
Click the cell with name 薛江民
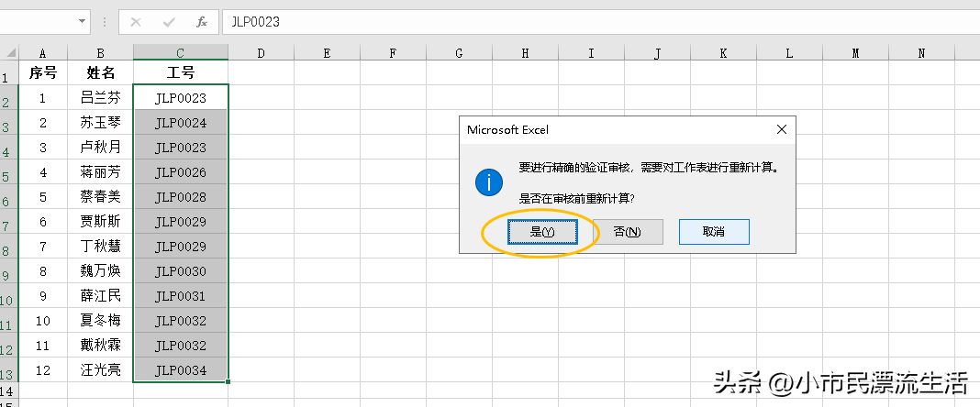pyautogui.click(x=101, y=295)
